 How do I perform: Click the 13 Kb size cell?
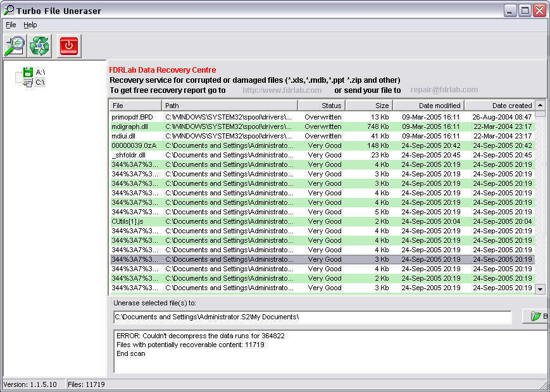click(x=380, y=117)
